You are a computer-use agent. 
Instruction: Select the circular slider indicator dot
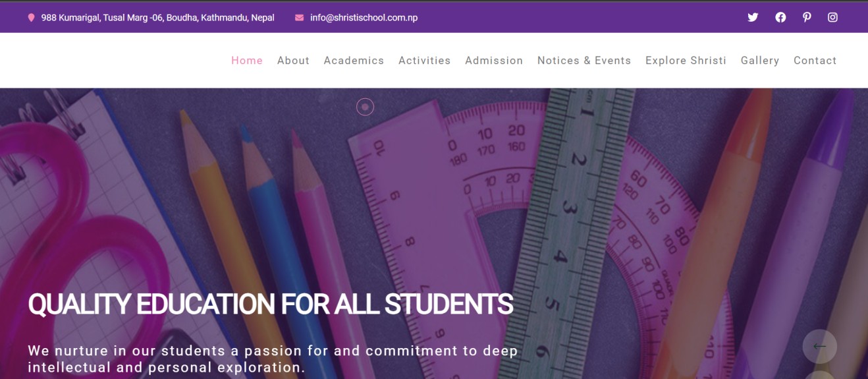click(x=365, y=107)
